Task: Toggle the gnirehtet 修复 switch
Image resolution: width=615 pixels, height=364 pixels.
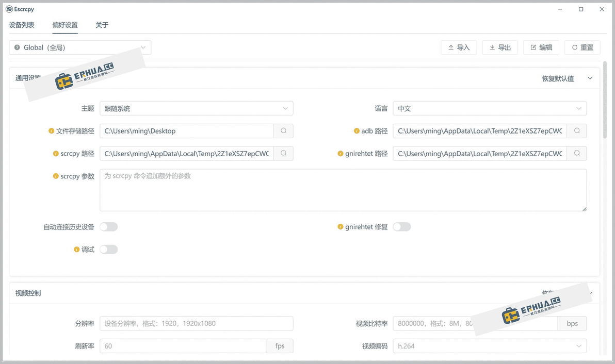Action: (x=402, y=227)
